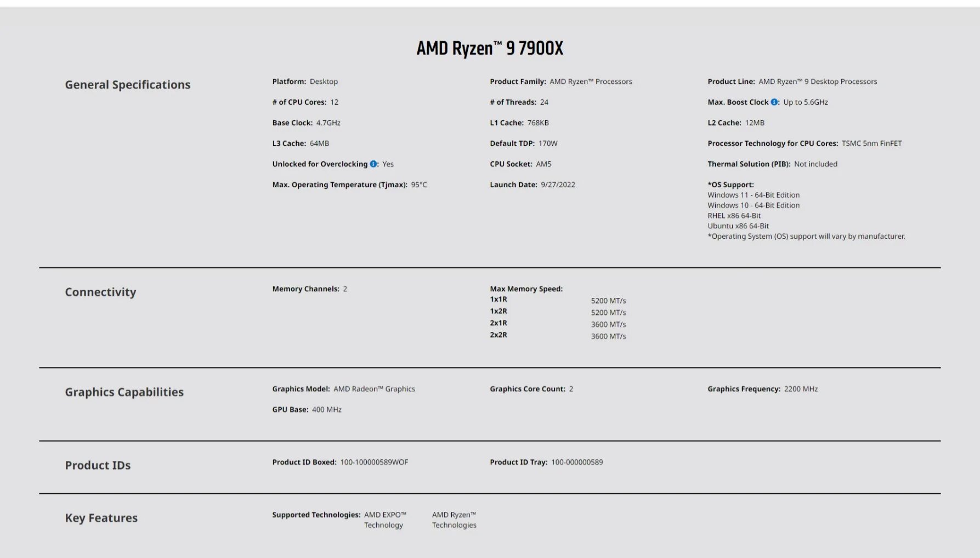
Task: Click the 3600 MT/s value for 2x2R
Action: tap(608, 336)
